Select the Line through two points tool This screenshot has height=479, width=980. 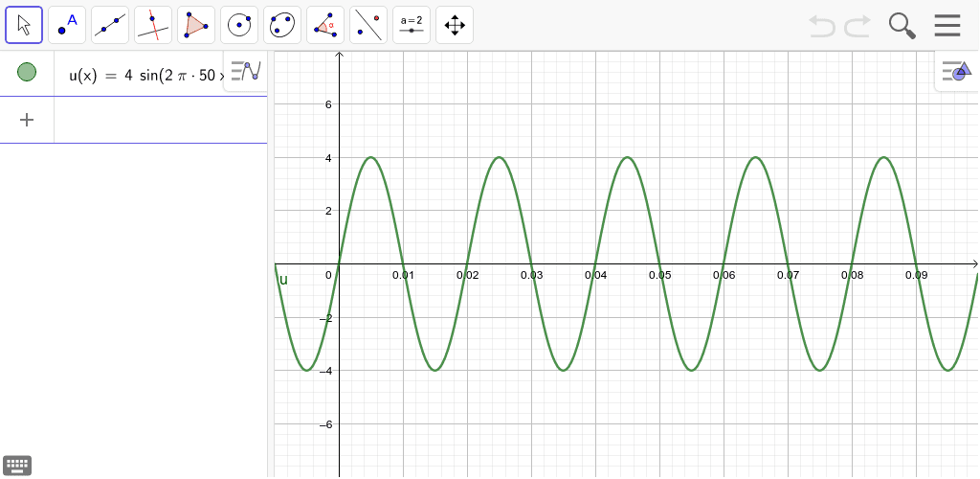[x=110, y=25]
